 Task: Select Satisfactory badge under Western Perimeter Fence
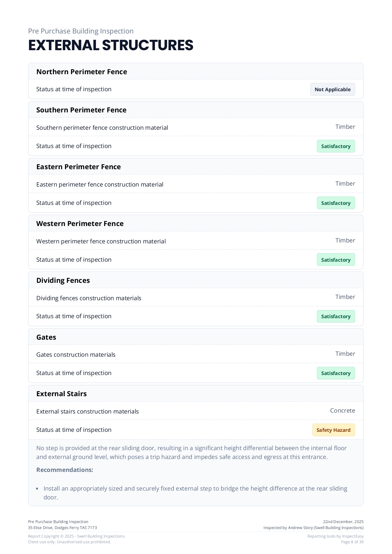click(x=336, y=260)
